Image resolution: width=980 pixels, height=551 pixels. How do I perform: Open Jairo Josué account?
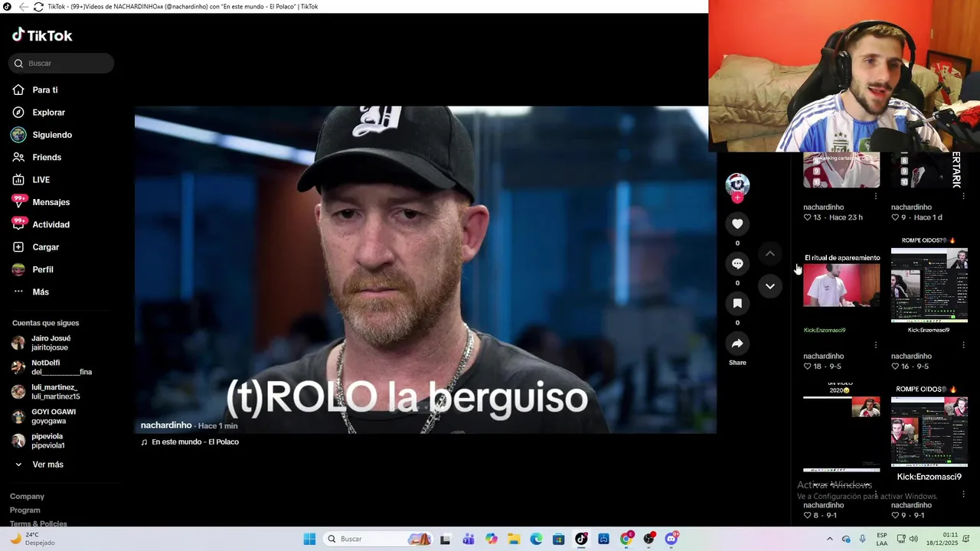51,343
